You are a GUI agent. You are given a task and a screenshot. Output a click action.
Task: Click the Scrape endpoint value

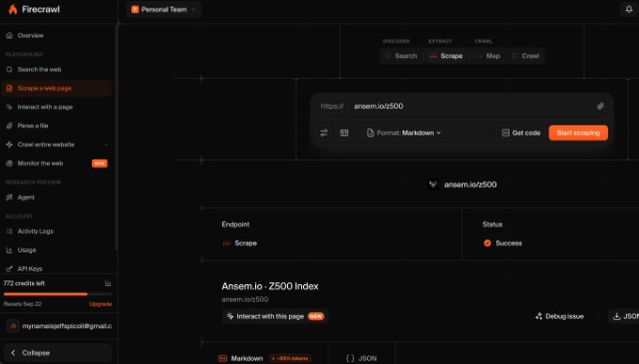(240, 244)
